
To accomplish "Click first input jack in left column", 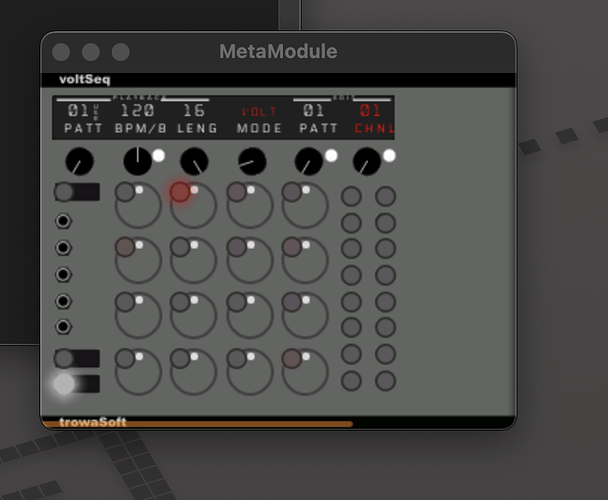I will pyautogui.click(x=64, y=221).
